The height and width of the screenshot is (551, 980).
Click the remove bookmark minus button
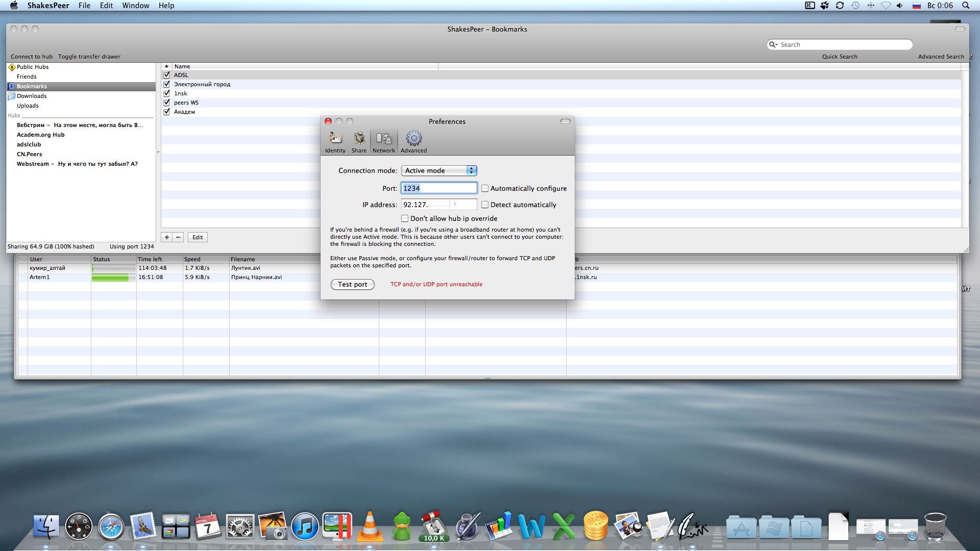[x=178, y=237]
